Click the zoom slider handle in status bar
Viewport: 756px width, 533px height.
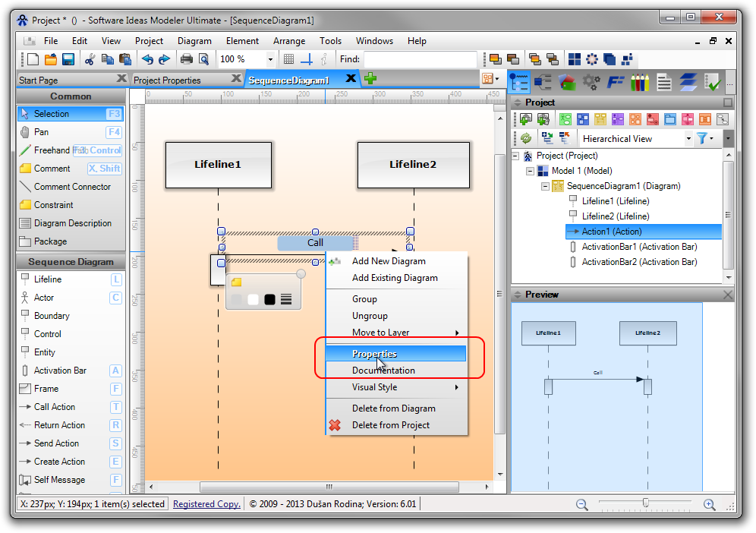click(x=646, y=503)
